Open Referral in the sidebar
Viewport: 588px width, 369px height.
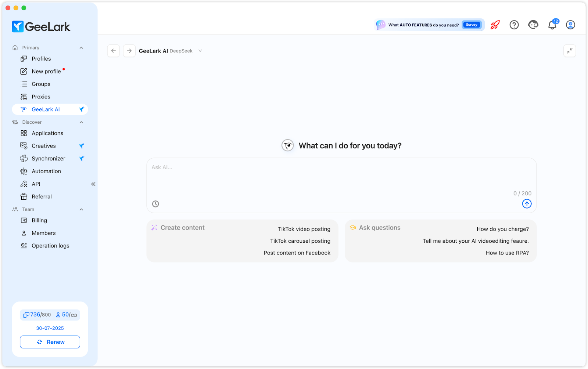pyautogui.click(x=50, y=196)
